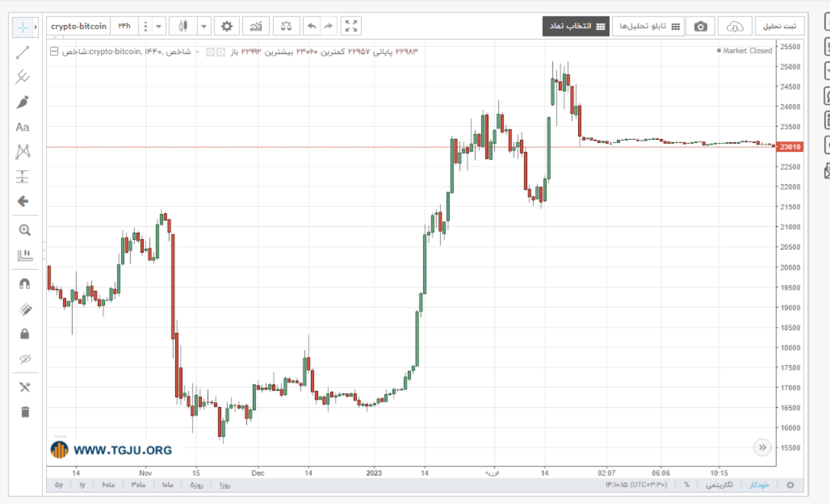Toggle lock all drawing tools
The image size is (830, 504).
click(25, 334)
